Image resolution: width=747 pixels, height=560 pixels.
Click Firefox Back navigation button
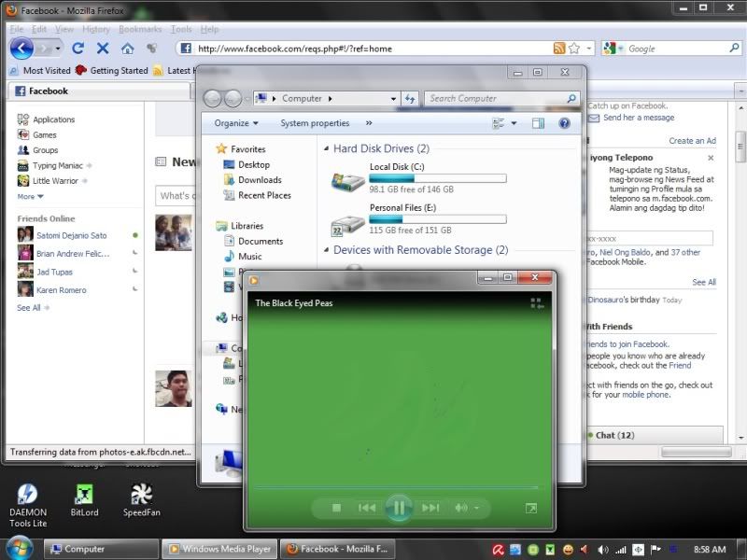(x=21, y=49)
